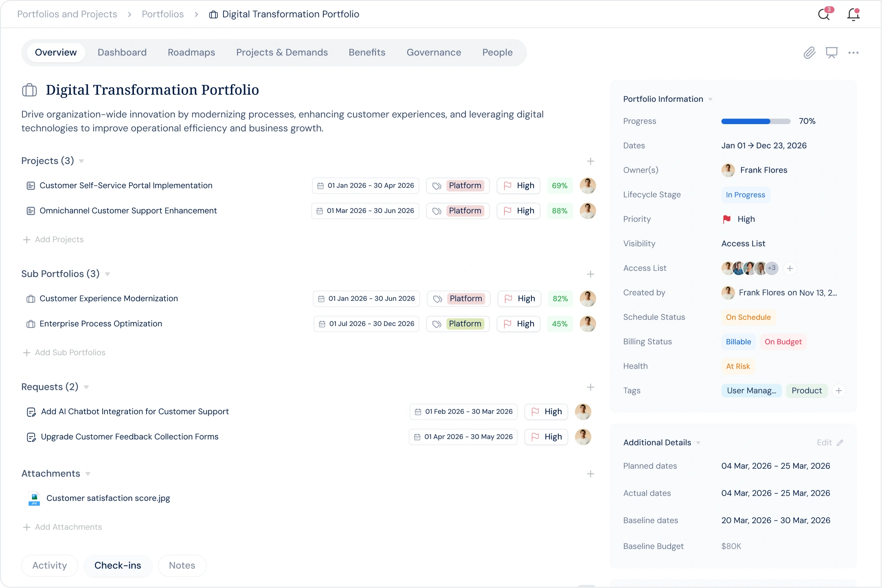Go to Portfolios and Projects breadcrumb
Viewport: 882px width, 588px height.
[x=67, y=15]
